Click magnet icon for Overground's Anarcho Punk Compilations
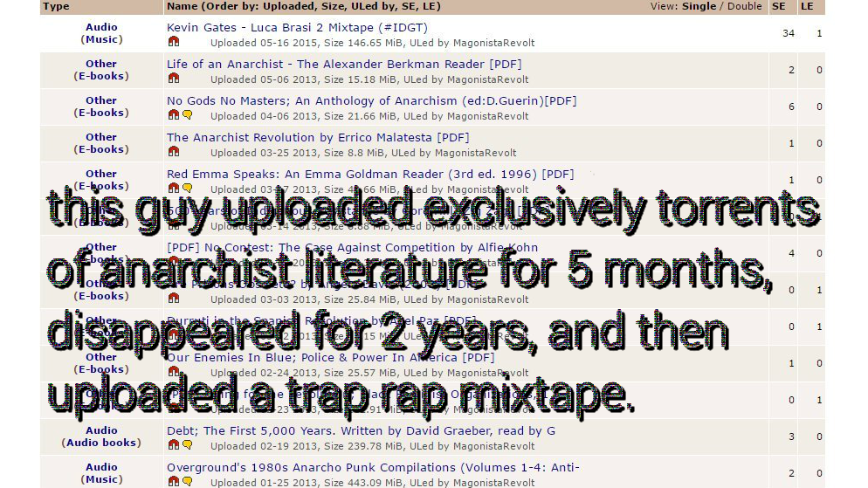The image size is (868, 488). [x=173, y=482]
